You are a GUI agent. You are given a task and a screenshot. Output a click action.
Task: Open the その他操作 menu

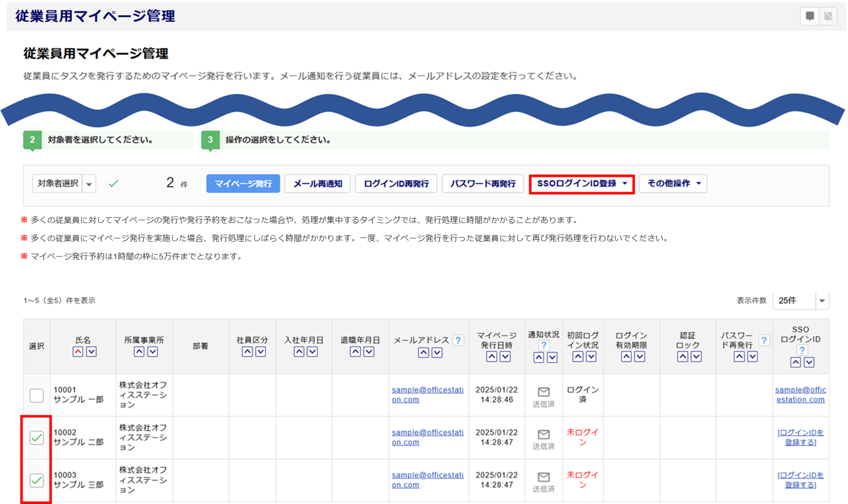(x=673, y=184)
